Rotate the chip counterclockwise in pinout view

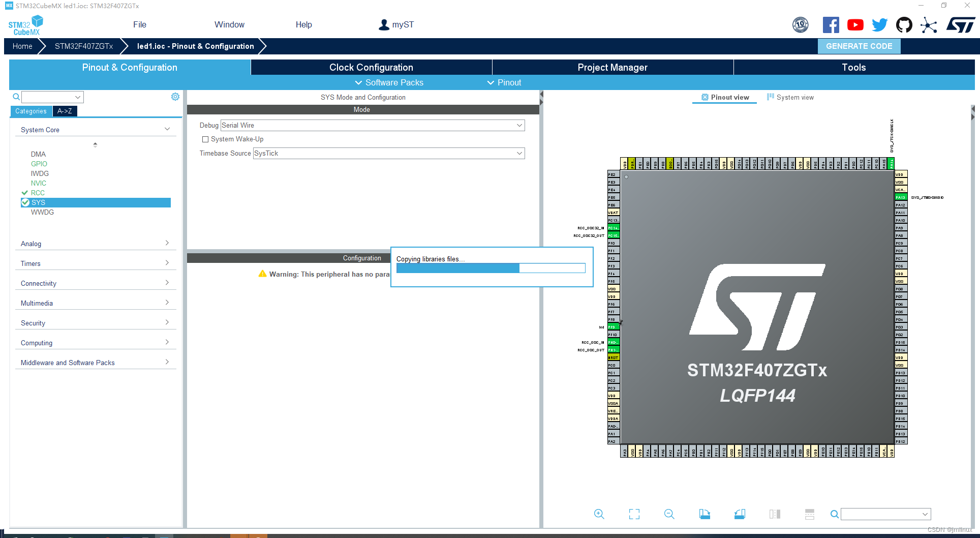click(740, 514)
